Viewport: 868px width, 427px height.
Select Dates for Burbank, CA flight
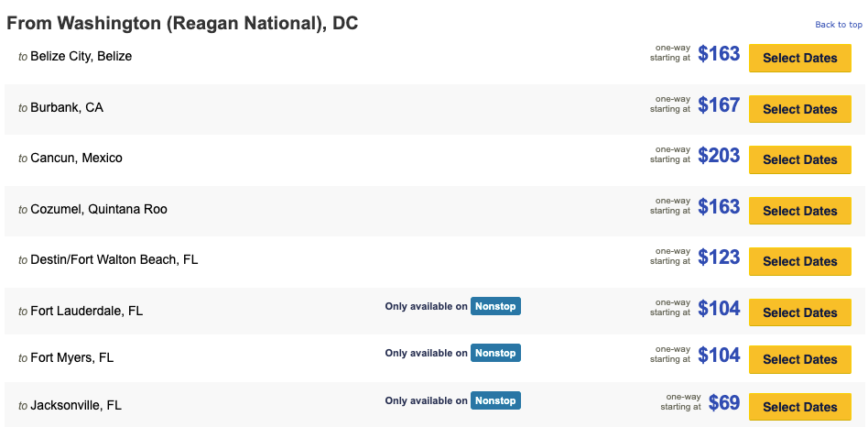(x=799, y=109)
